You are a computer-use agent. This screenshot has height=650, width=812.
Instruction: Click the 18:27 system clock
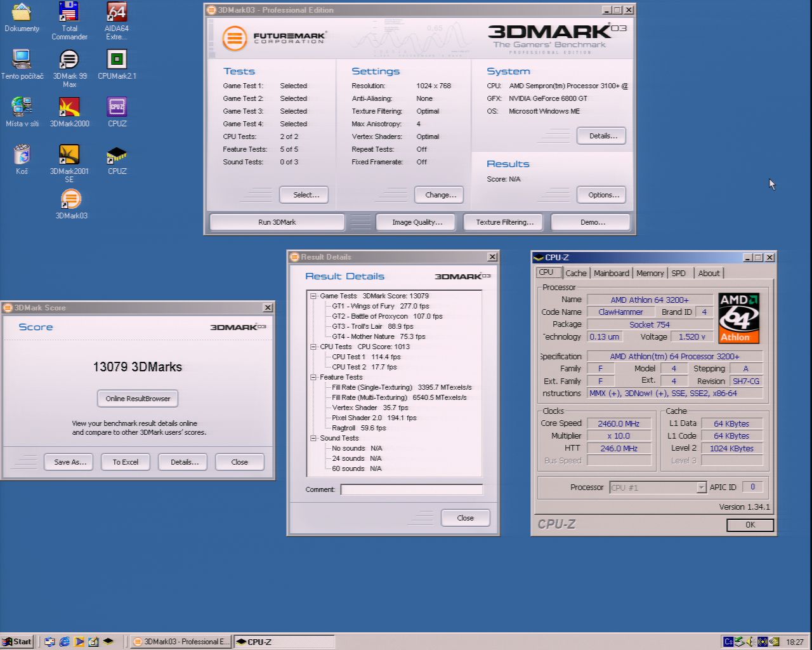(x=795, y=642)
